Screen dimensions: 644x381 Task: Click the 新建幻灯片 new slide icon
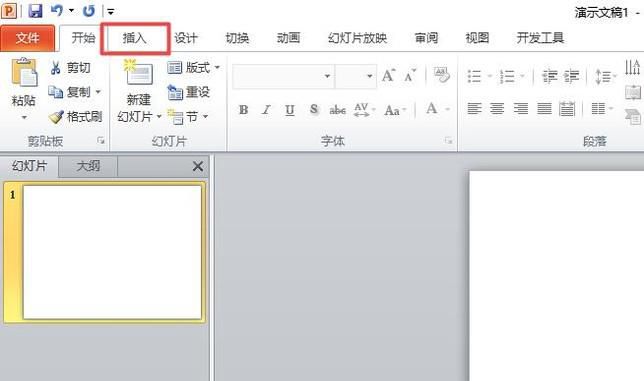[138, 72]
